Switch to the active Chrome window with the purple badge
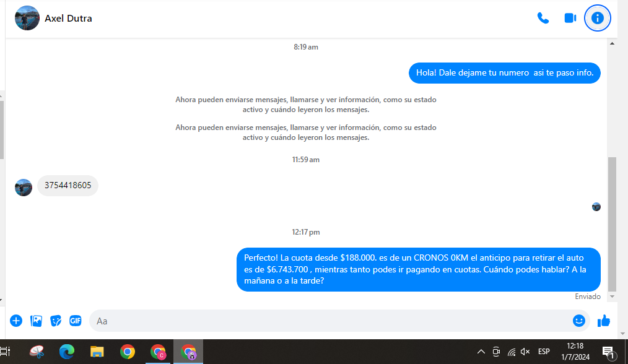The width and height of the screenshot is (628, 364). (188, 352)
